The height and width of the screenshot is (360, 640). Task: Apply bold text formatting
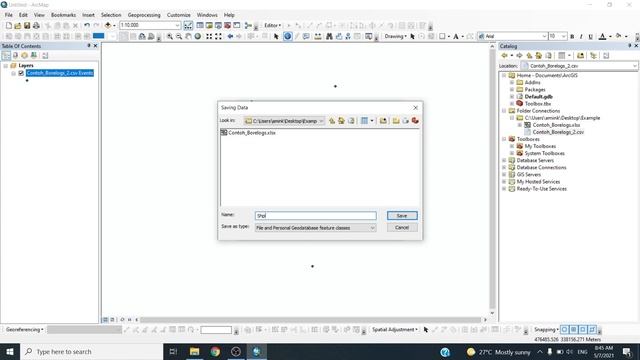tap(572, 37)
